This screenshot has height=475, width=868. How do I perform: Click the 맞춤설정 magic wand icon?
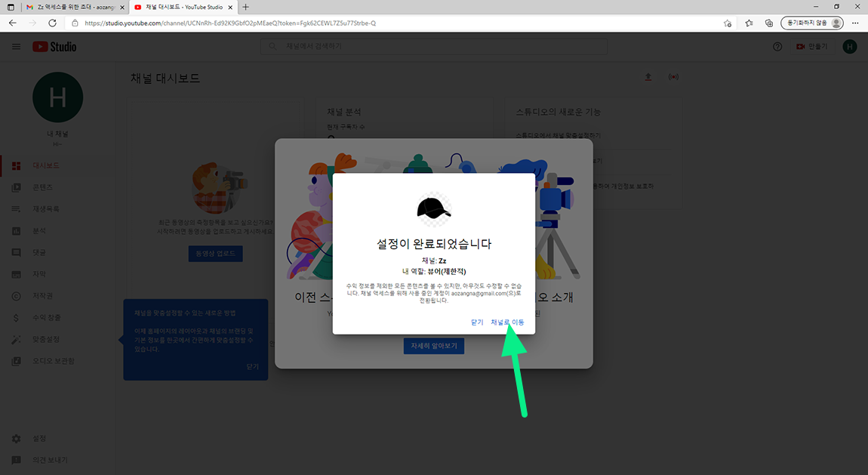16,339
